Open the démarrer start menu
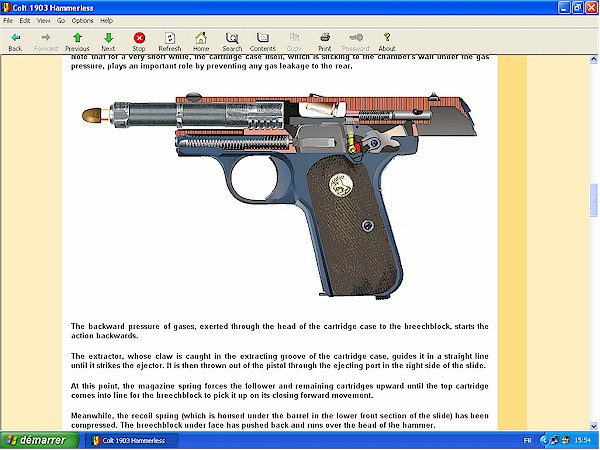Screen dimensions: 600x450 [39, 440]
